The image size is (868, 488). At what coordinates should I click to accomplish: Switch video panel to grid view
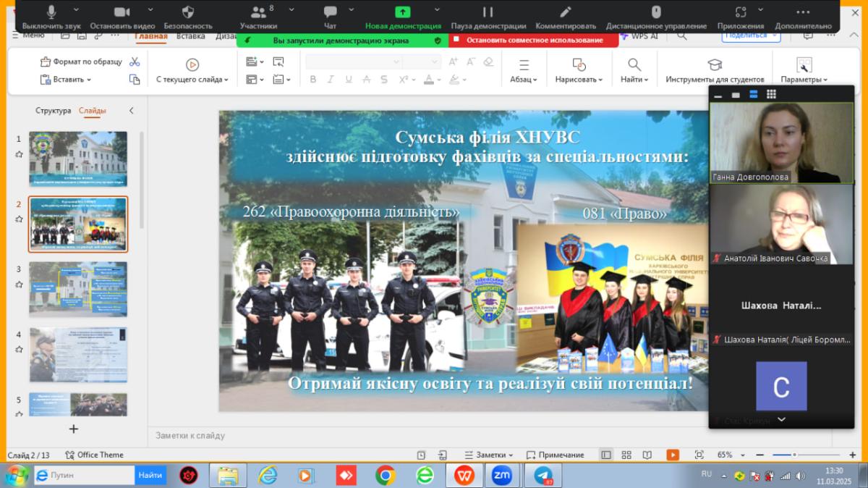point(771,94)
